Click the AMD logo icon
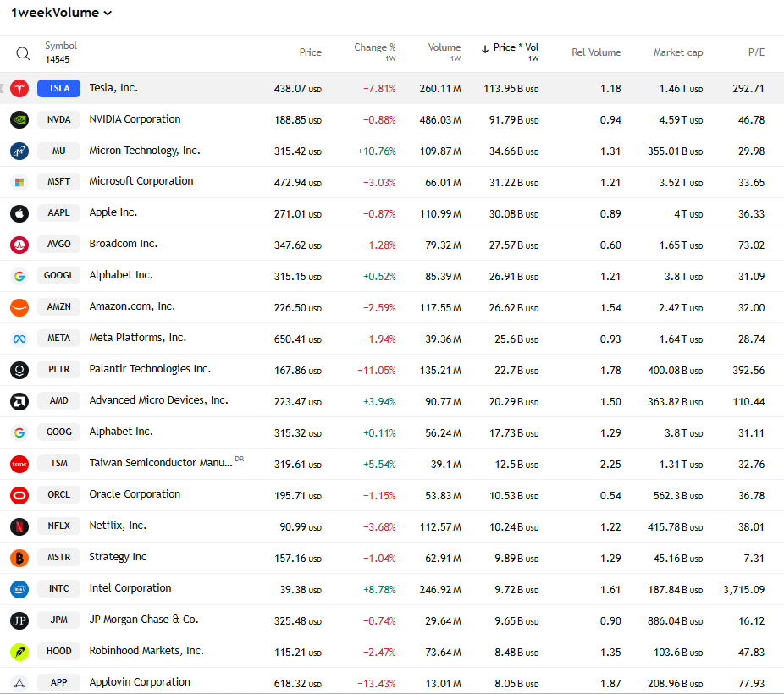Viewport: 784px width, 694px height. [19, 402]
